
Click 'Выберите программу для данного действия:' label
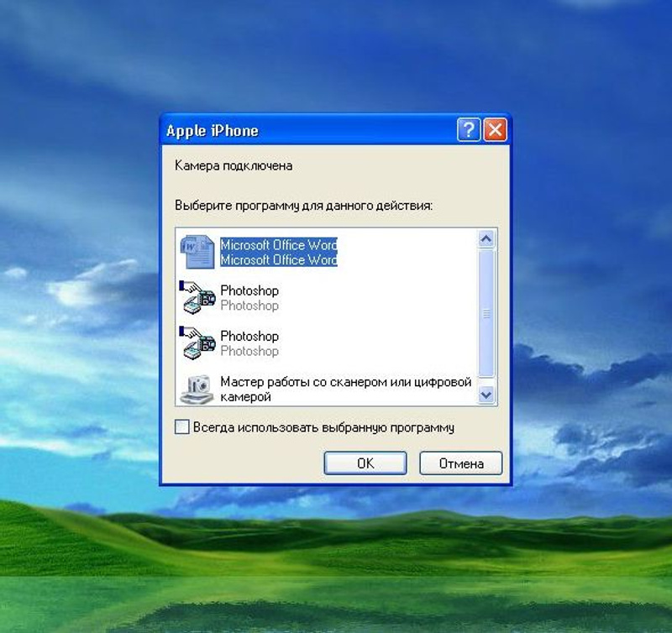pyautogui.click(x=303, y=206)
